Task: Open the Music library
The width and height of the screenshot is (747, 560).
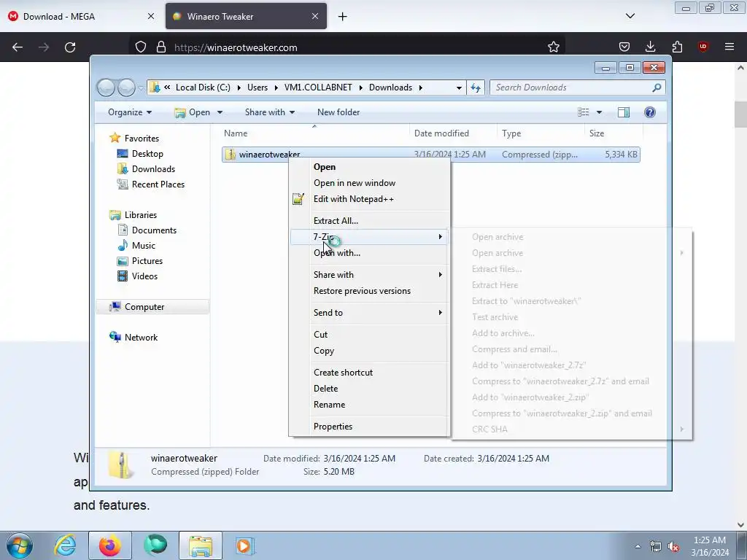Action: pyautogui.click(x=144, y=246)
